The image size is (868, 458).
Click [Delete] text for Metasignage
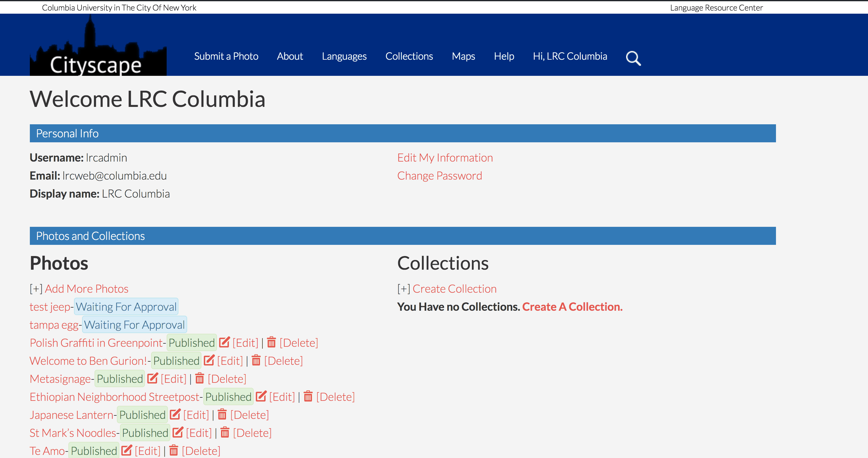(227, 379)
